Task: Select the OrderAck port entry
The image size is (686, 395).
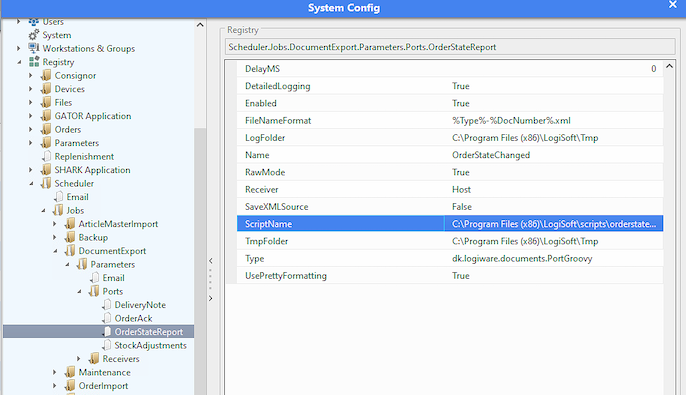Action: [133, 318]
